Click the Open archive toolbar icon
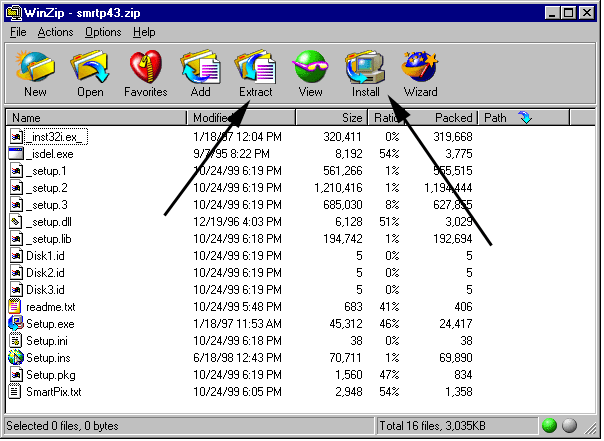Viewport: 604px width, 441px height. [x=90, y=67]
